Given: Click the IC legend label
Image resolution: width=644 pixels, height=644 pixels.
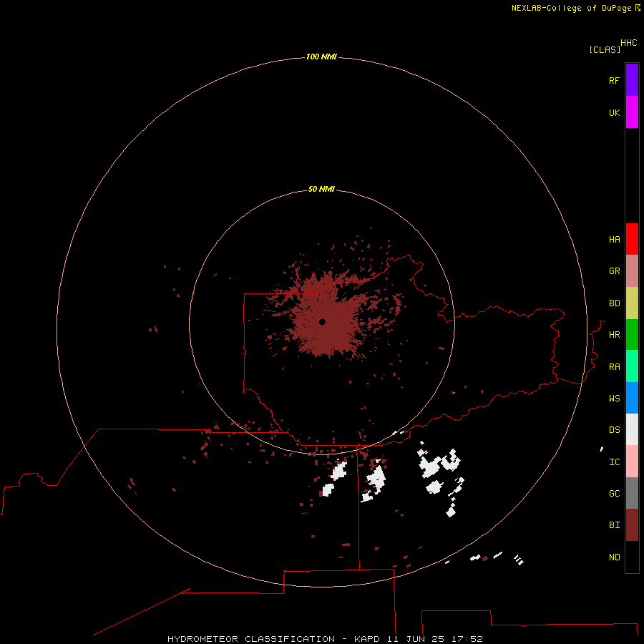Looking at the screenshot, I should coord(614,462).
